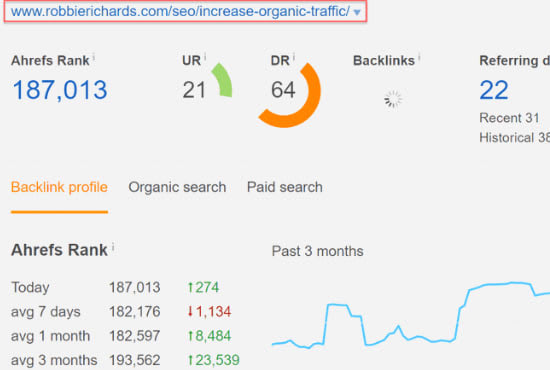Click the green UR gauge arc
Image resolution: width=550 pixels, height=370 pixels.
223,80
